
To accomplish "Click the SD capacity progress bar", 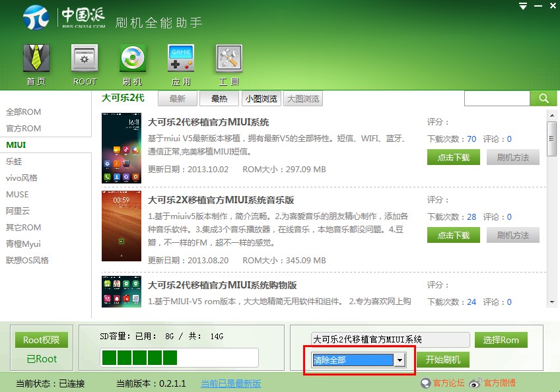I will (x=179, y=358).
